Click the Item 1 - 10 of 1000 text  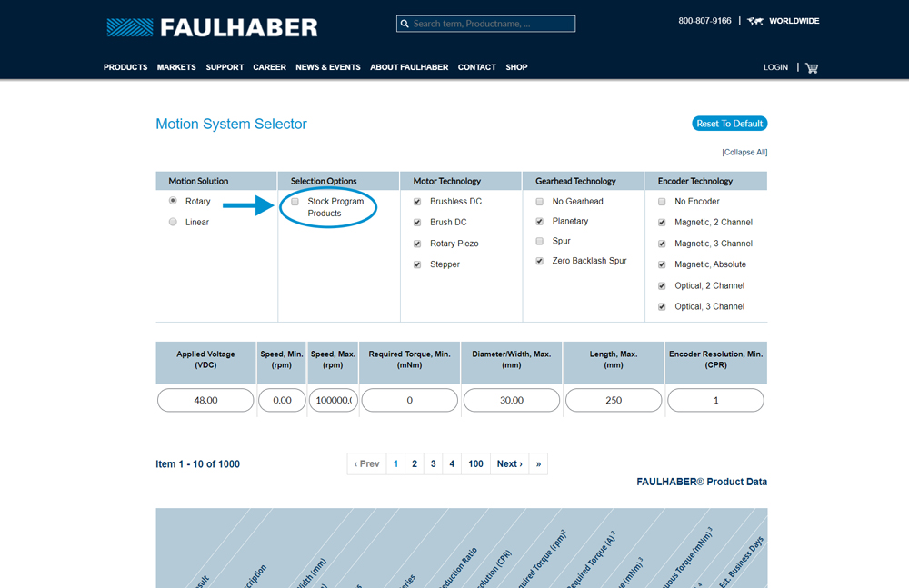click(x=197, y=463)
